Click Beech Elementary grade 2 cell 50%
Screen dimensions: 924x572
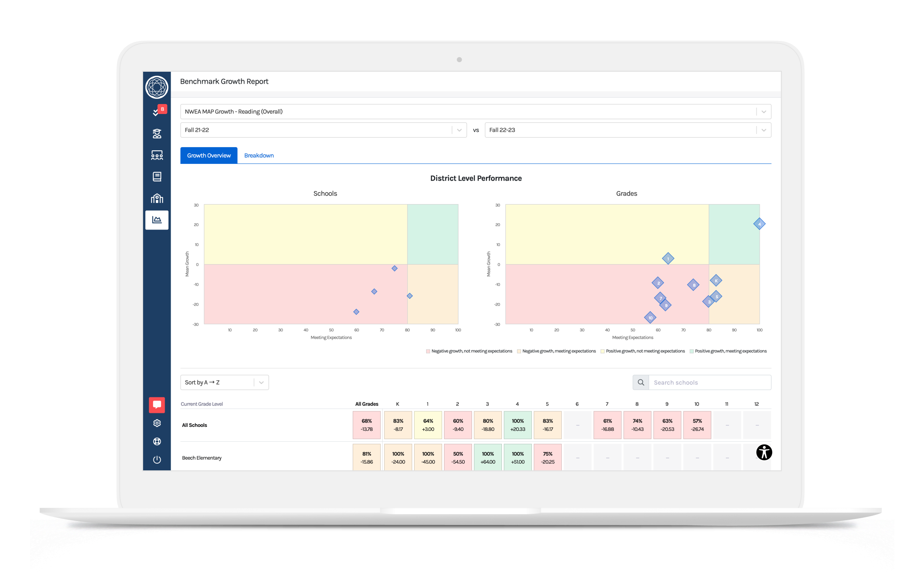(x=458, y=458)
